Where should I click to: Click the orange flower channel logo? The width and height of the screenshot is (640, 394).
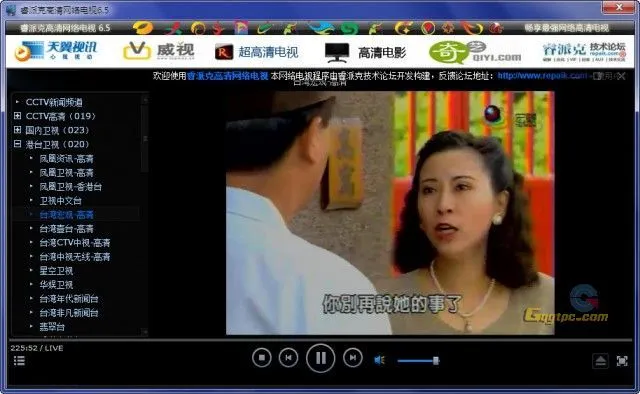tap(449, 28)
